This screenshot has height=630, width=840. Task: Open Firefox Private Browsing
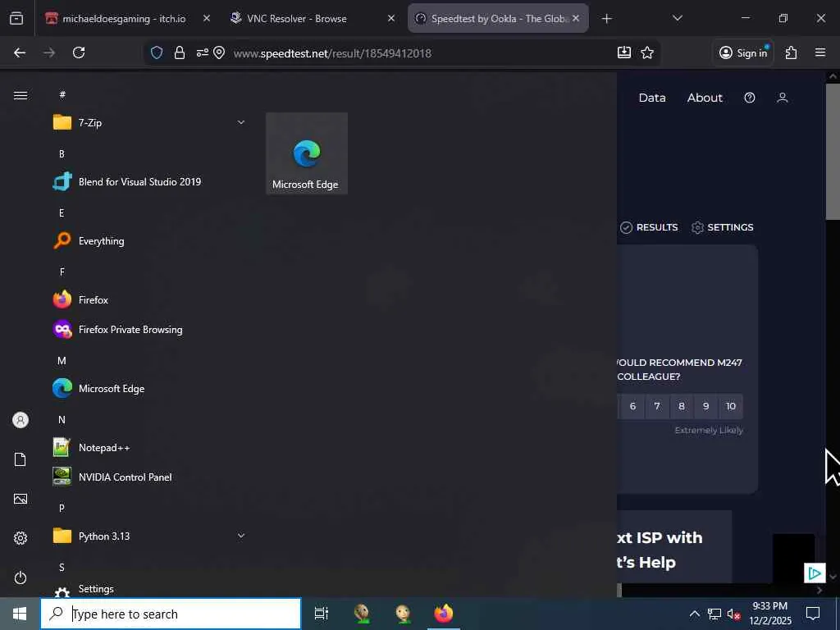point(149,330)
